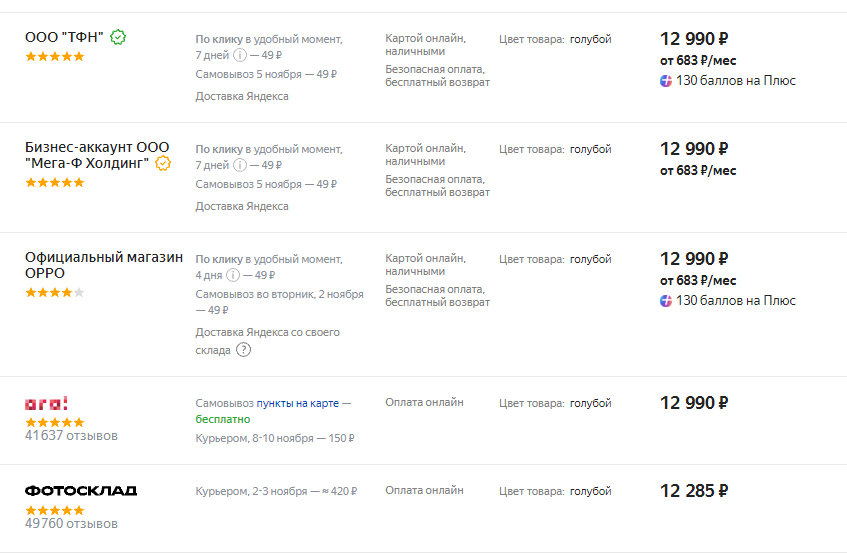Screen dimensions: 847x554
Task: Click the Plus points icon in ООО "ТФН" offer
Action: click(x=666, y=80)
